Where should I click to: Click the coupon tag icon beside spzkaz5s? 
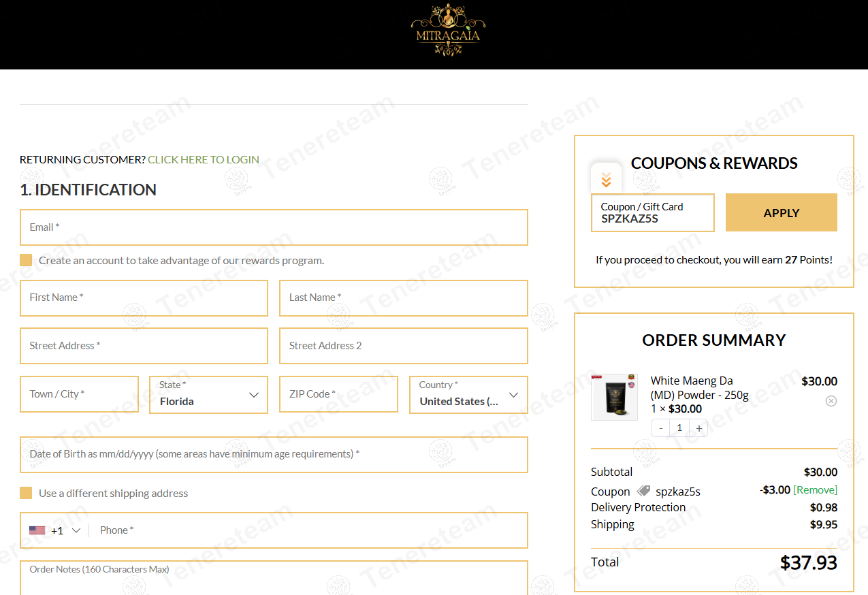coord(643,491)
